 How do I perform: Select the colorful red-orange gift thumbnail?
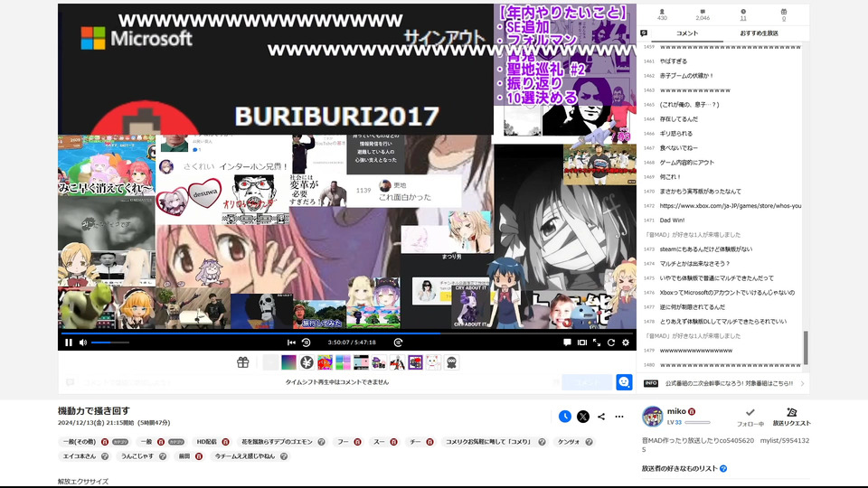click(x=325, y=362)
